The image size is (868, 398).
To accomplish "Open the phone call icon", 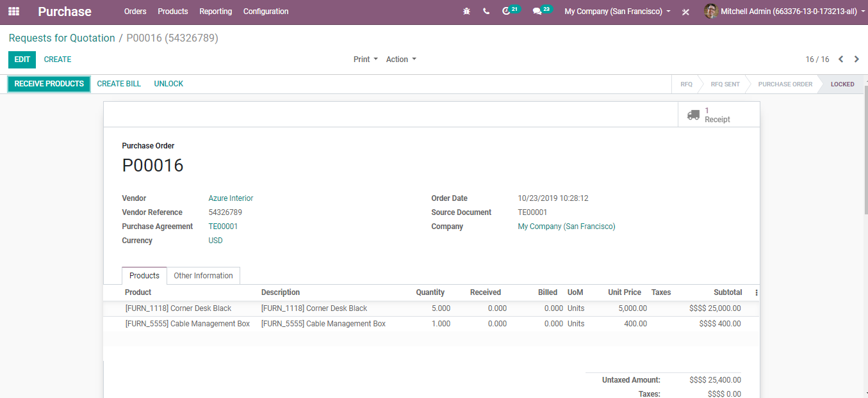I will tap(486, 12).
